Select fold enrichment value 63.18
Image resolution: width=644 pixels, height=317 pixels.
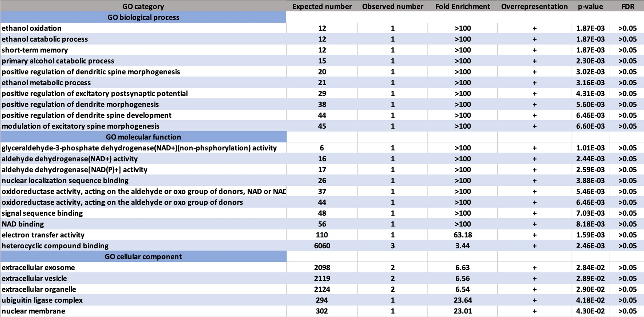pyautogui.click(x=463, y=235)
